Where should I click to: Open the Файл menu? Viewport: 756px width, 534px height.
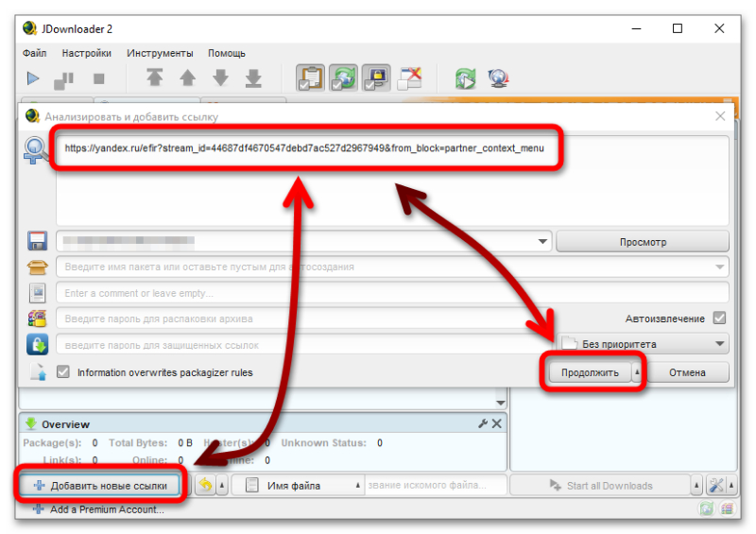coord(35,53)
